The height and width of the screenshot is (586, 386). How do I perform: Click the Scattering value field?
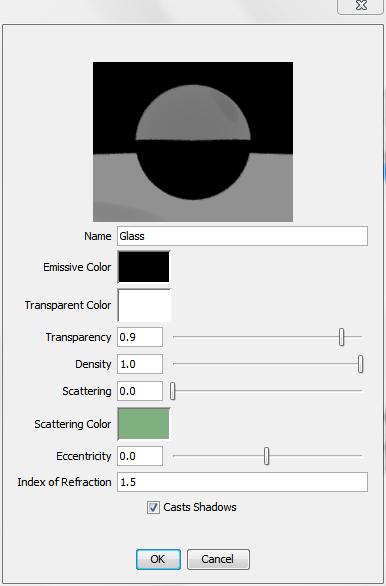pyautogui.click(x=140, y=391)
